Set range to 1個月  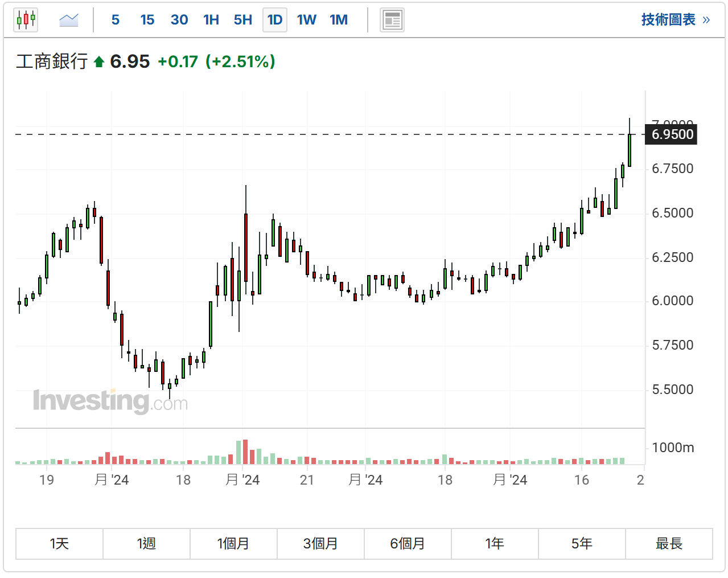tap(233, 544)
